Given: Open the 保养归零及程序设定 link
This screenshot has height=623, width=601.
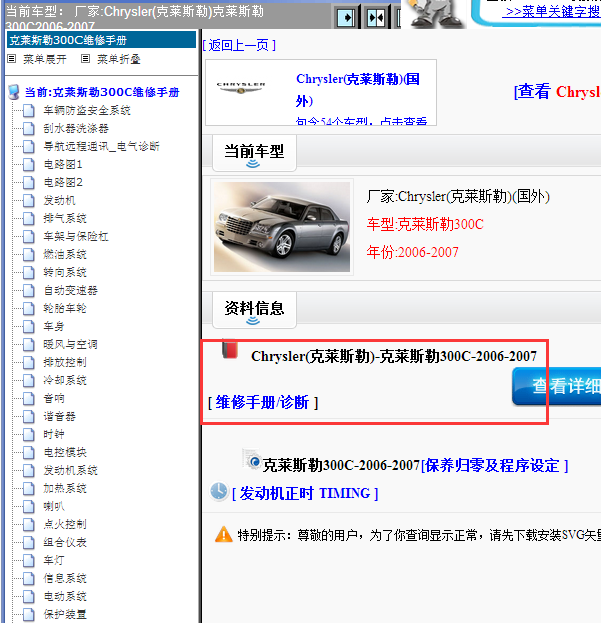Looking at the screenshot, I should pyautogui.click(x=495, y=466).
